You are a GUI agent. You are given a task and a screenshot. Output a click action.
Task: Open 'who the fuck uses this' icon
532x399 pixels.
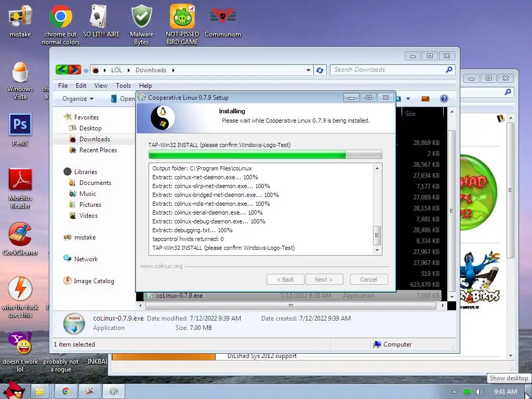[20, 297]
